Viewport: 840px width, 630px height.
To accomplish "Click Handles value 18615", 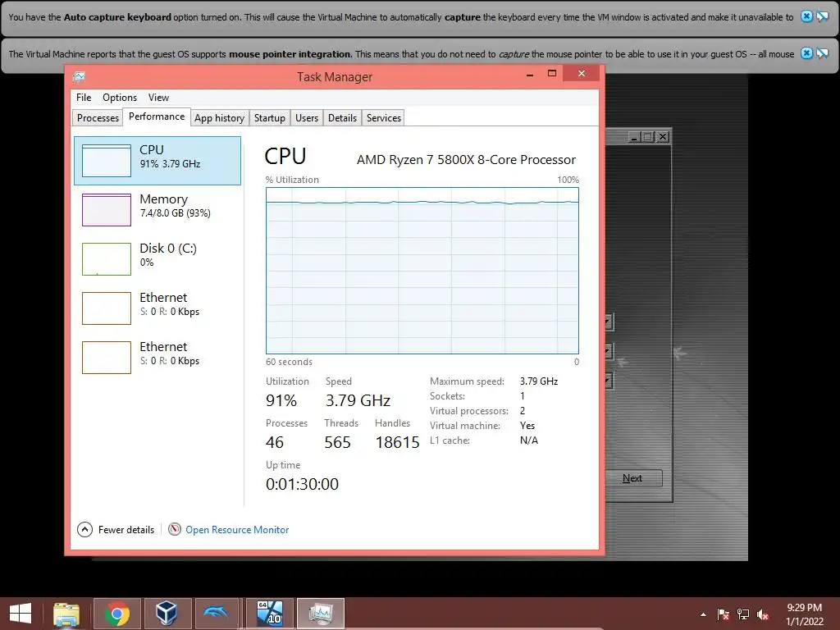I will (x=397, y=442).
